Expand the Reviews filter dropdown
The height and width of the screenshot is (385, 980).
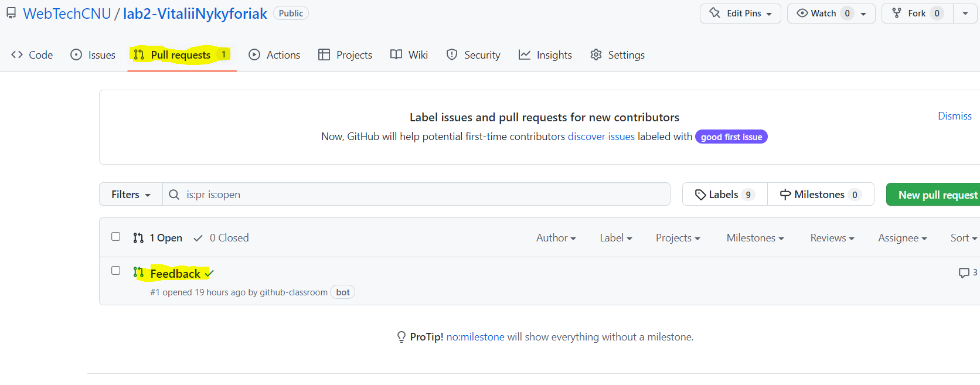(x=832, y=238)
